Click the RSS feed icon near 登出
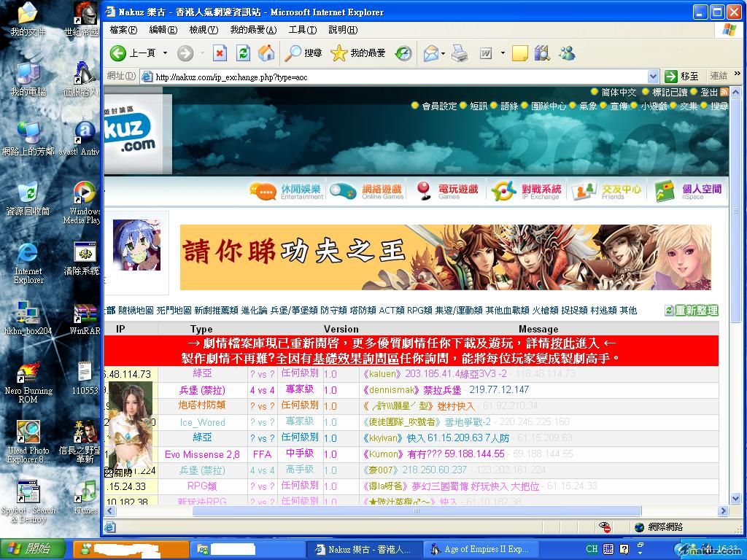The width and height of the screenshot is (747, 560). pyautogui.click(x=724, y=93)
